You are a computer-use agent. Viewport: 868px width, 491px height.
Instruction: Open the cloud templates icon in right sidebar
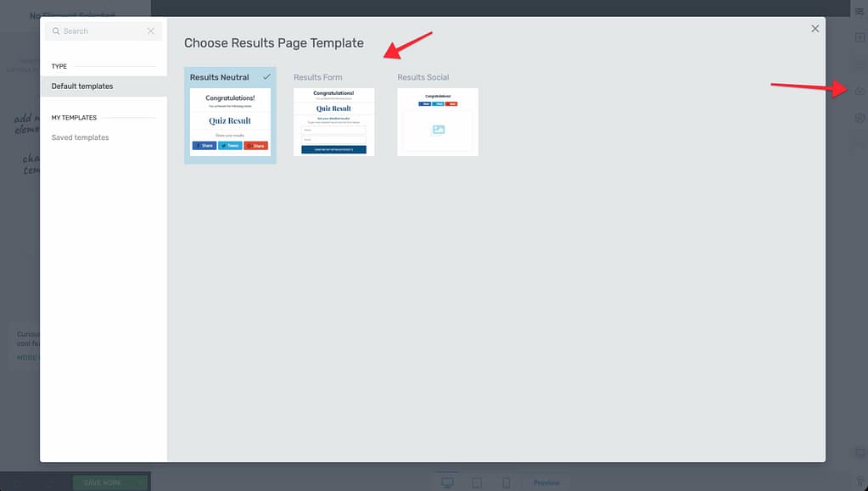tap(859, 92)
